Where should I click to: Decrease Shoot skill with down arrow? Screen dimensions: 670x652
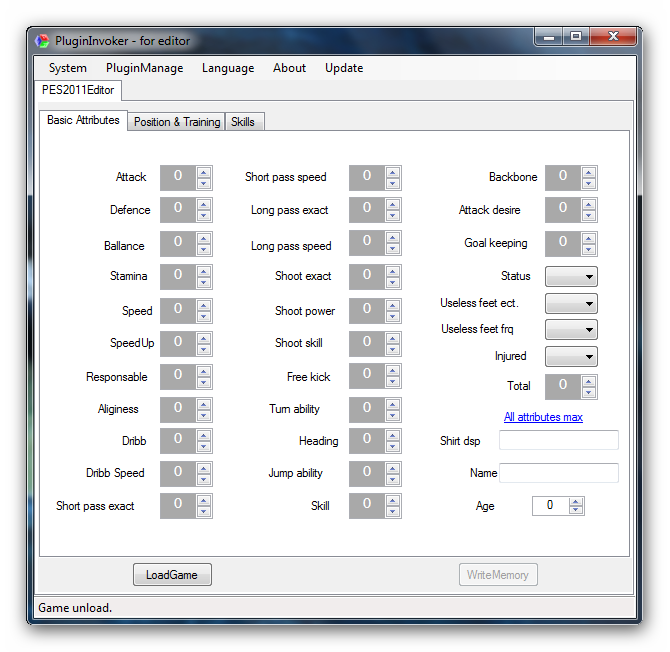[x=393, y=349]
